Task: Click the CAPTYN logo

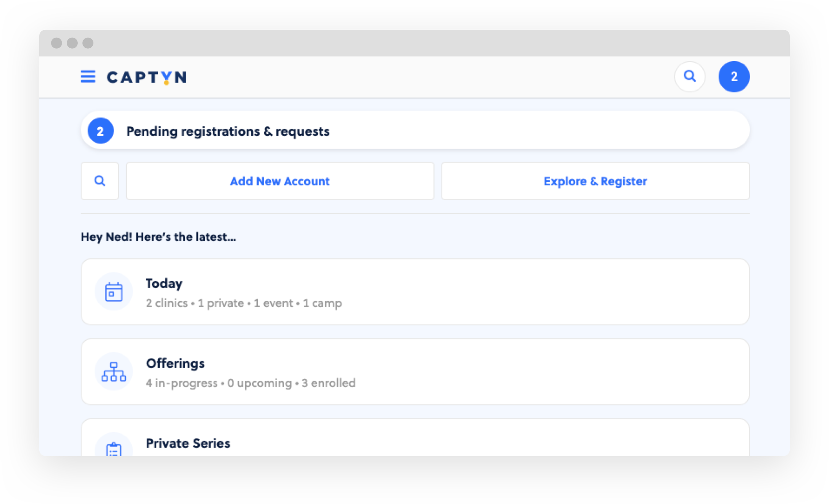Action: click(146, 77)
